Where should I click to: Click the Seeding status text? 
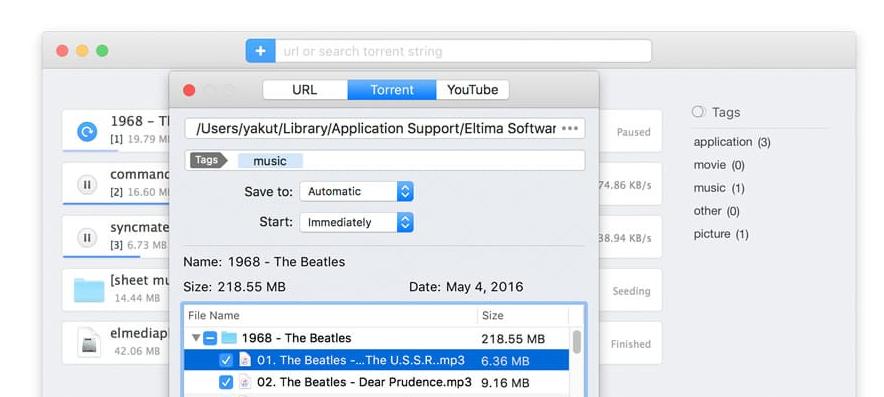pyautogui.click(x=631, y=291)
